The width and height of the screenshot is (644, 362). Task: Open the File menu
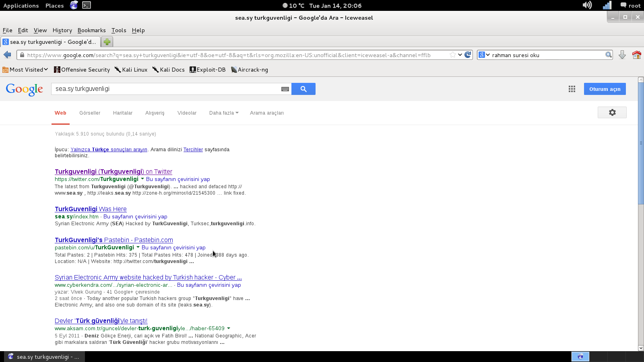click(7, 30)
